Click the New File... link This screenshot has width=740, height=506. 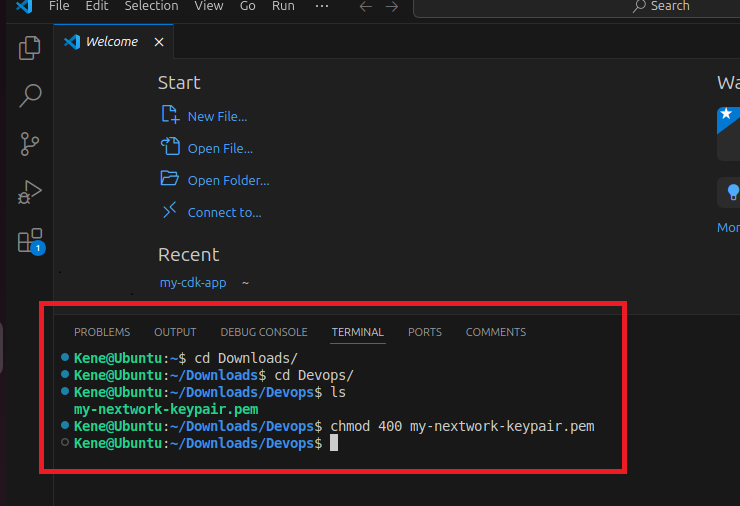pyautogui.click(x=217, y=117)
